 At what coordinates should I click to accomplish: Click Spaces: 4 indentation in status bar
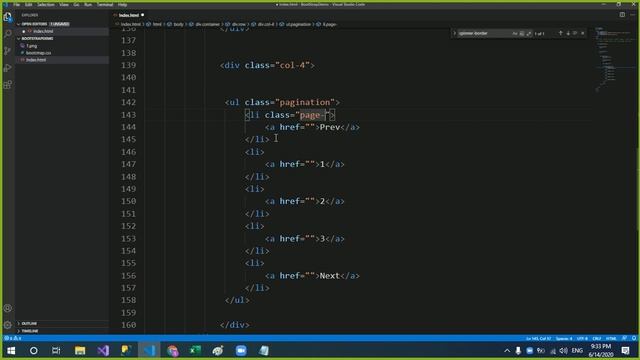click(564, 338)
